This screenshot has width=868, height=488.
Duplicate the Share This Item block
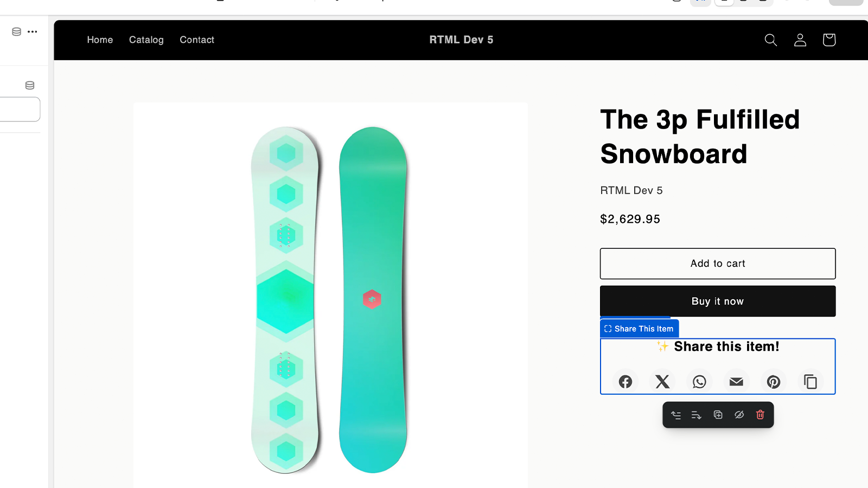point(718,415)
